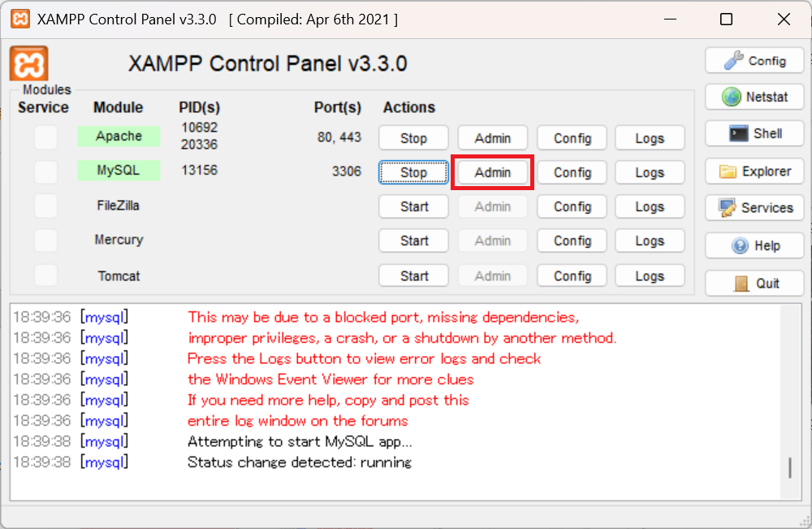
Task: Open the Apache Config options
Action: click(x=572, y=138)
